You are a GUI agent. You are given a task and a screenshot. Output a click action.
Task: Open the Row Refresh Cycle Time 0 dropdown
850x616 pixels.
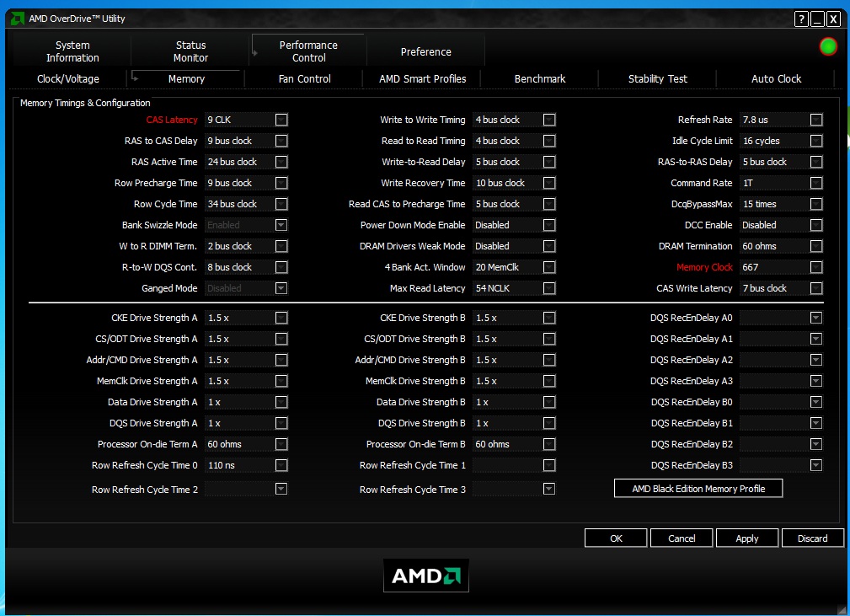281,465
